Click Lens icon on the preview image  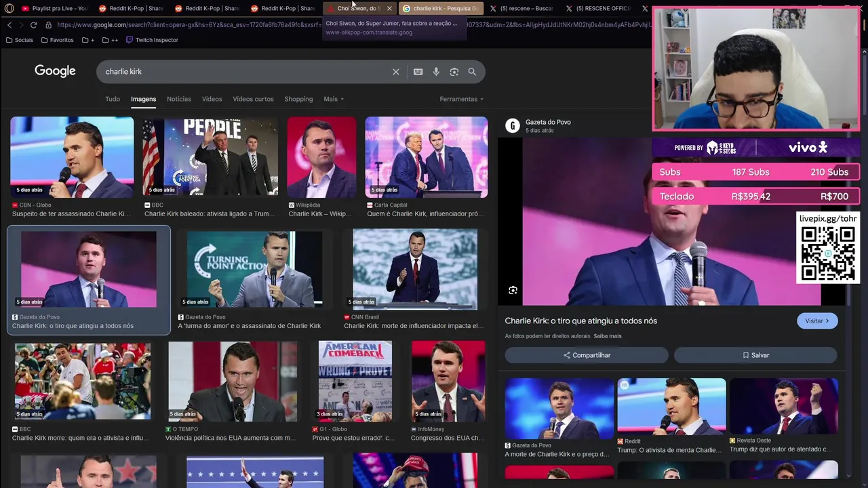tap(513, 290)
